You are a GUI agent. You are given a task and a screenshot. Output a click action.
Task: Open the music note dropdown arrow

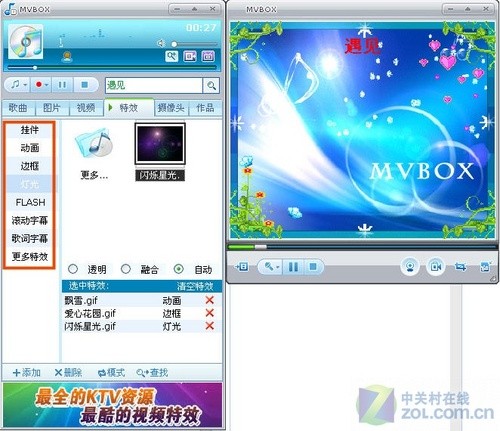click(x=25, y=85)
